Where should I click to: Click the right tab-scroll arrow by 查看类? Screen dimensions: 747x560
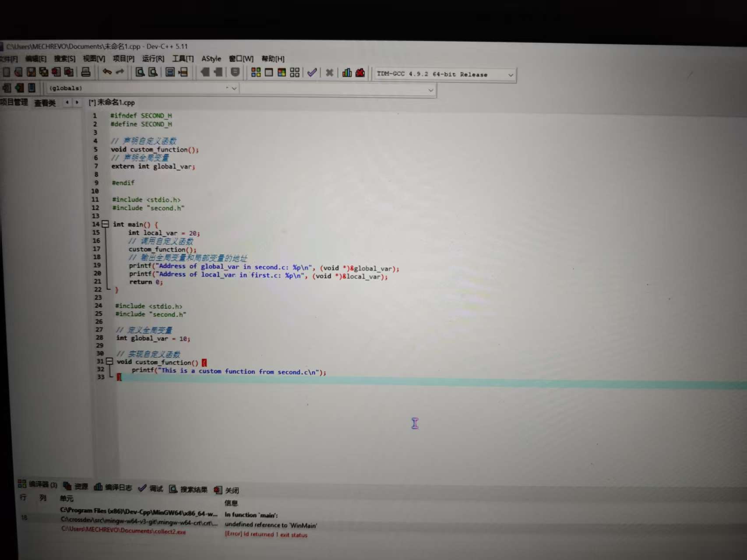coord(77,102)
